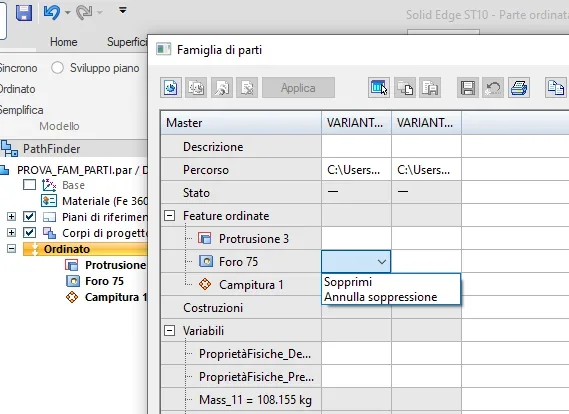Click the delete member toolbar icon
This screenshot has height=414, width=569.
click(247, 87)
